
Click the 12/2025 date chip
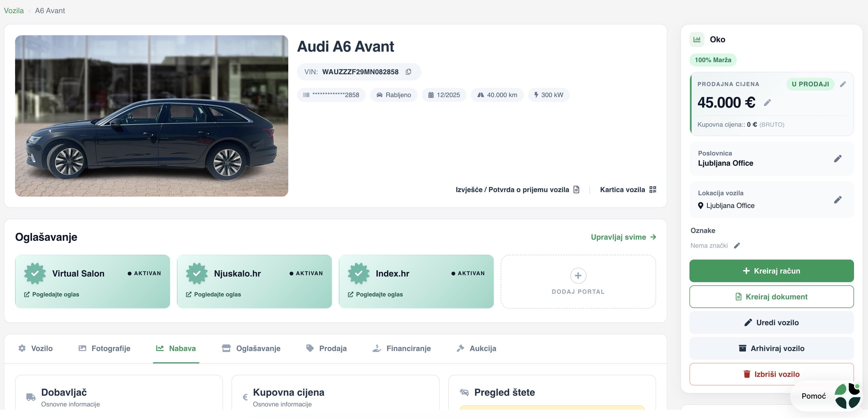(x=444, y=95)
